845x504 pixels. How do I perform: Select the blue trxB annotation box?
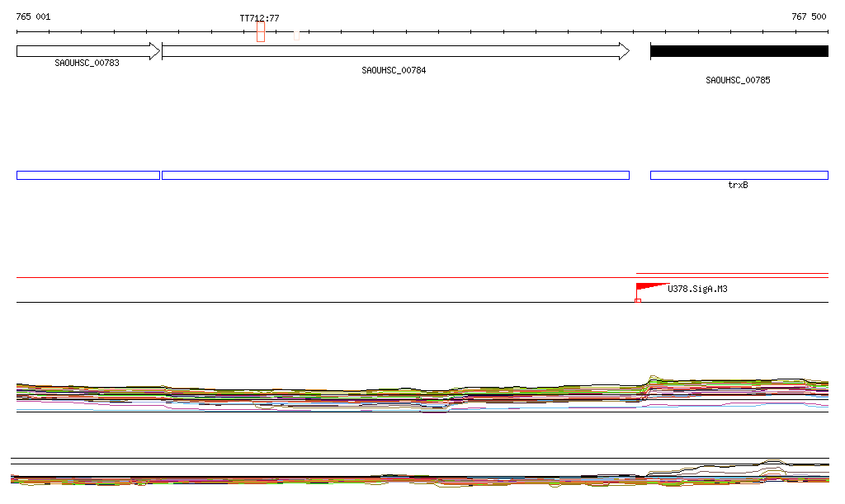(739, 175)
